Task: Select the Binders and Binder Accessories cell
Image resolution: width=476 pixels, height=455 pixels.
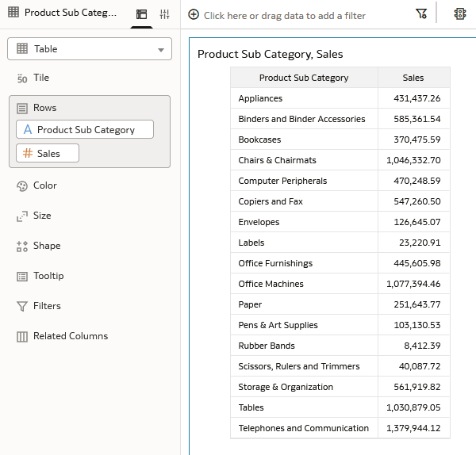Action: pos(304,119)
